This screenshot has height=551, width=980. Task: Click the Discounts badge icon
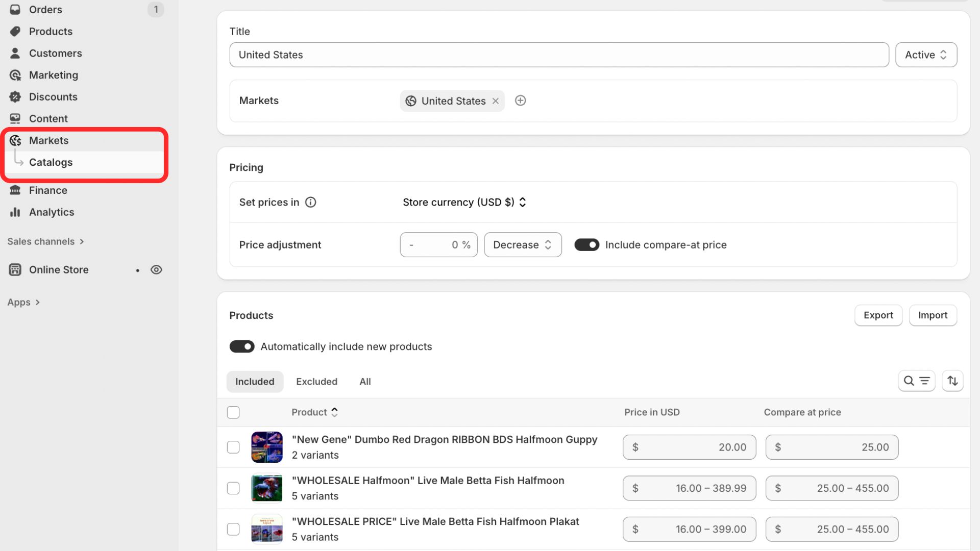[15, 97]
